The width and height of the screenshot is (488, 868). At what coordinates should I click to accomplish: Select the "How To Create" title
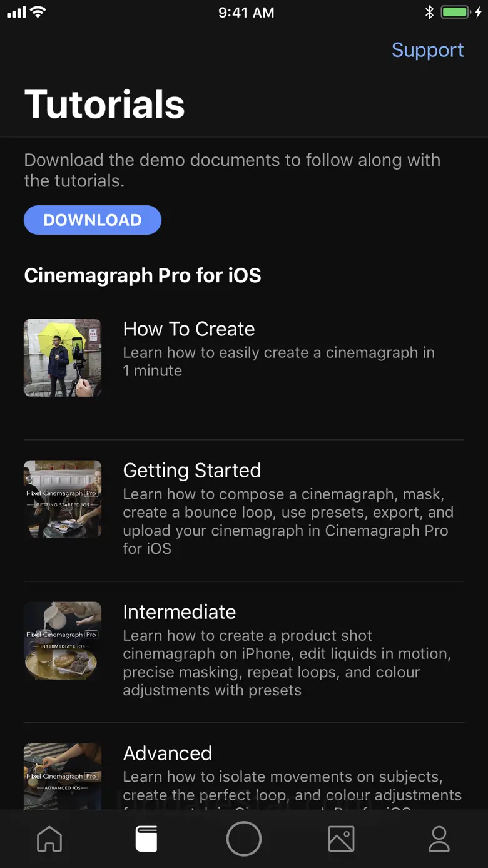(x=189, y=329)
